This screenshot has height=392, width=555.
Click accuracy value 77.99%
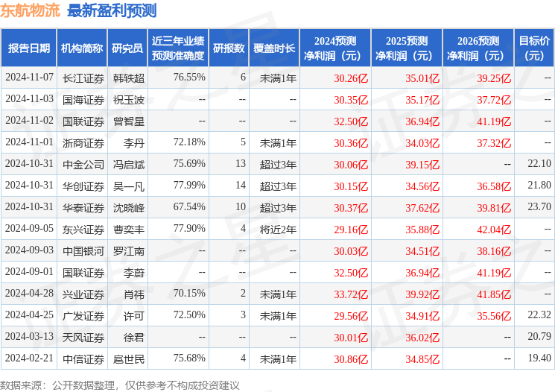point(189,186)
